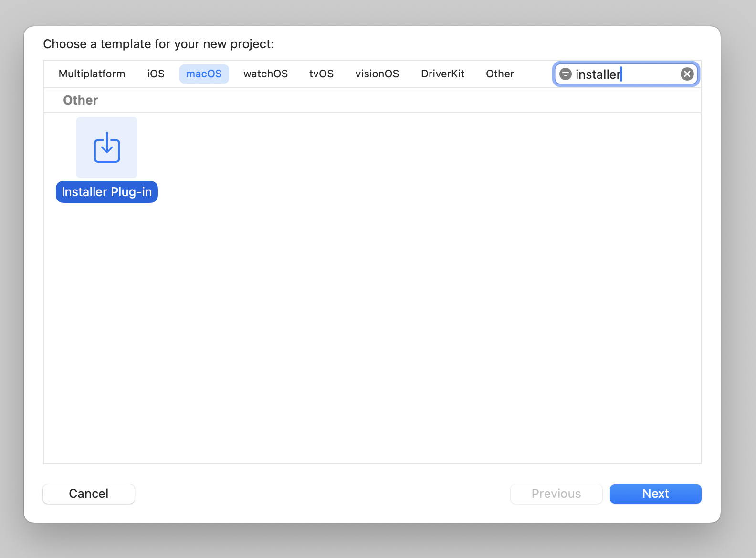
Task: Clear the installer search text
Action: coord(687,74)
